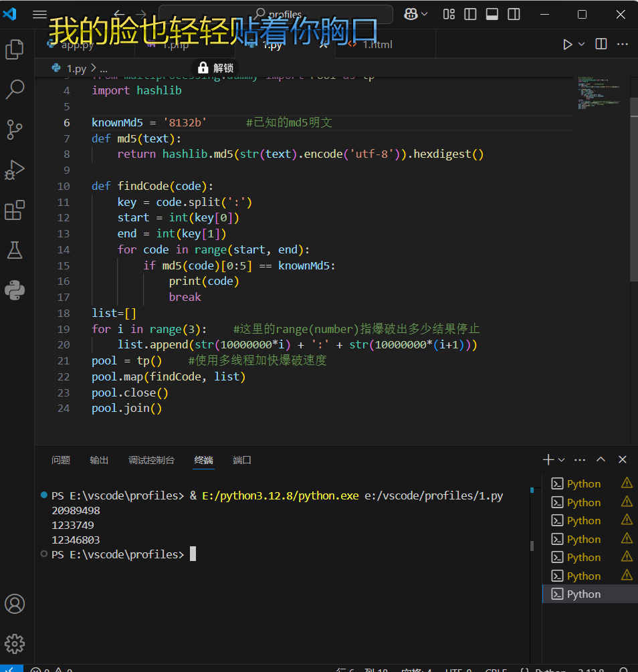638x672 pixels.
Task: Switch to the 调试控制台 panel tab
Action: [x=151, y=460]
